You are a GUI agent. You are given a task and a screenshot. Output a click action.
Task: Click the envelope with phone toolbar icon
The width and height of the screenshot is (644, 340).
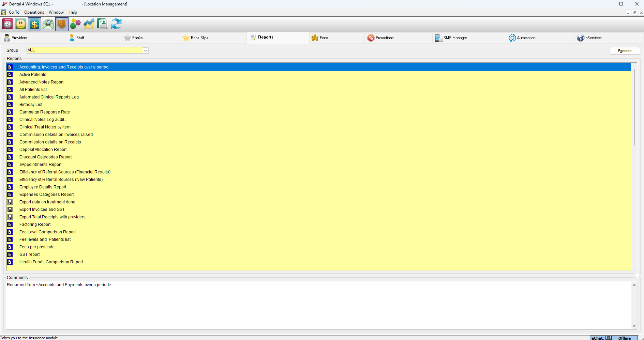[x=48, y=24]
